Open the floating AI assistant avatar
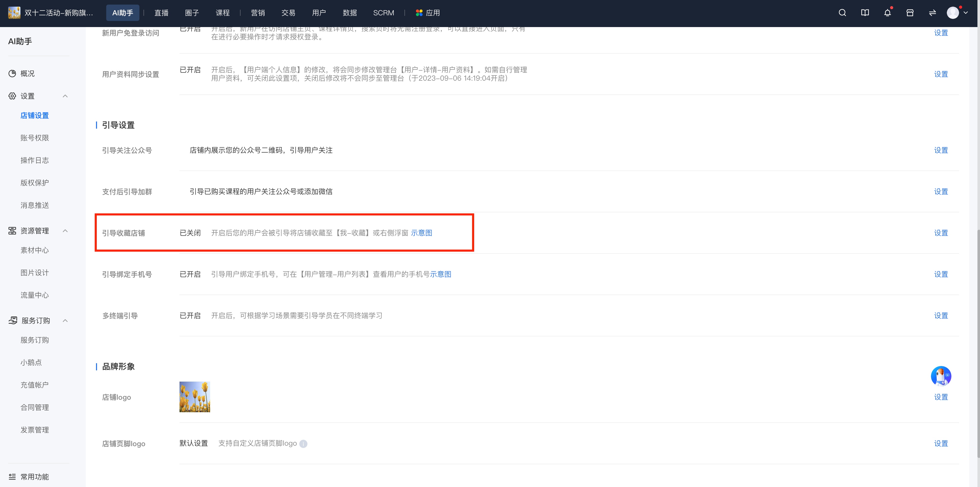Viewport: 980px width, 487px height. 941,376
